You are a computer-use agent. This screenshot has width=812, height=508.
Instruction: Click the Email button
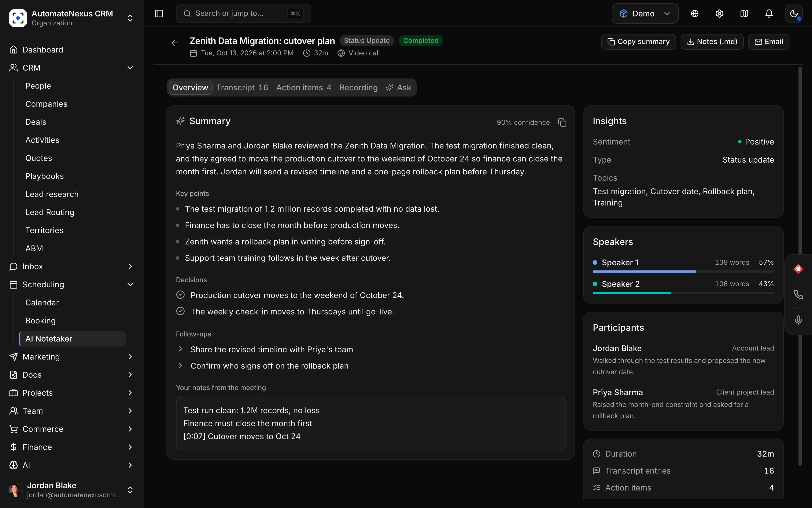(x=768, y=42)
